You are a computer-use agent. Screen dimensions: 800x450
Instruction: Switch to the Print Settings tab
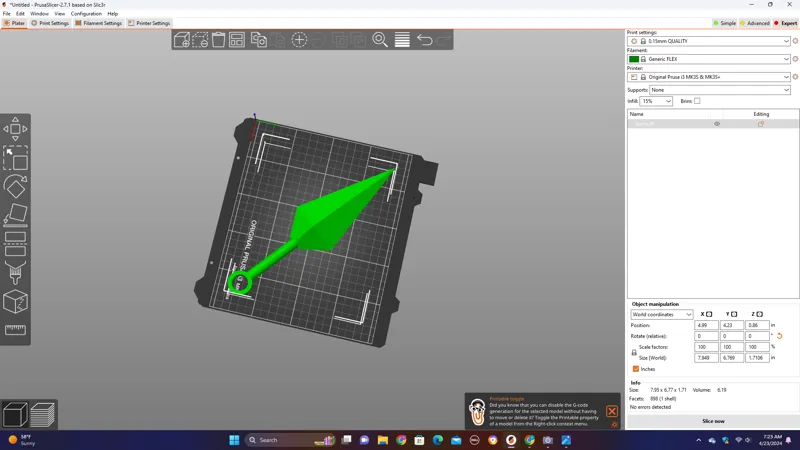50,23
